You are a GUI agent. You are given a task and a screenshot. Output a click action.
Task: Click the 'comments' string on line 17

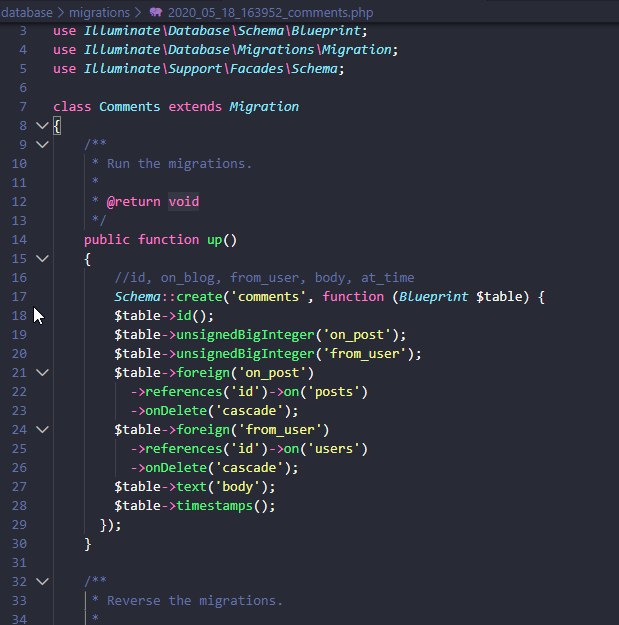click(269, 297)
